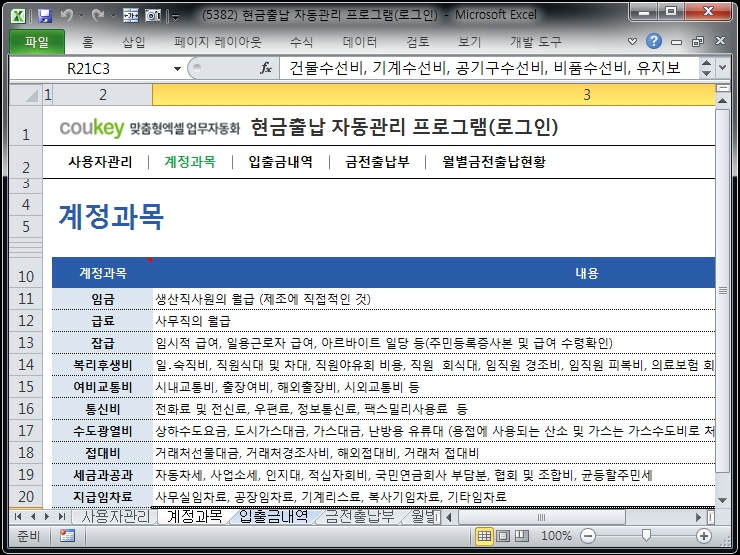Image resolution: width=740 pixels, height=555 pixels.
Task: Open the 삽입 ribbon tab
Action: (134, 42)
